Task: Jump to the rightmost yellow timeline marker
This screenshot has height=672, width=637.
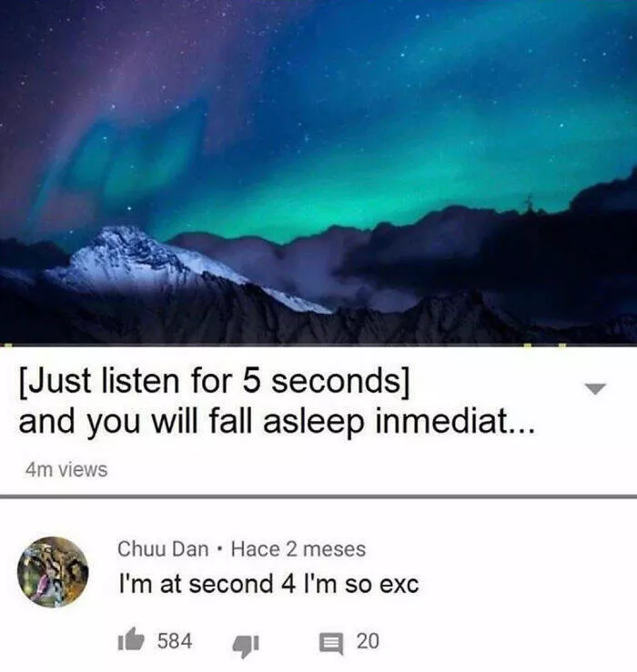Action: click(x=562, y=345)
